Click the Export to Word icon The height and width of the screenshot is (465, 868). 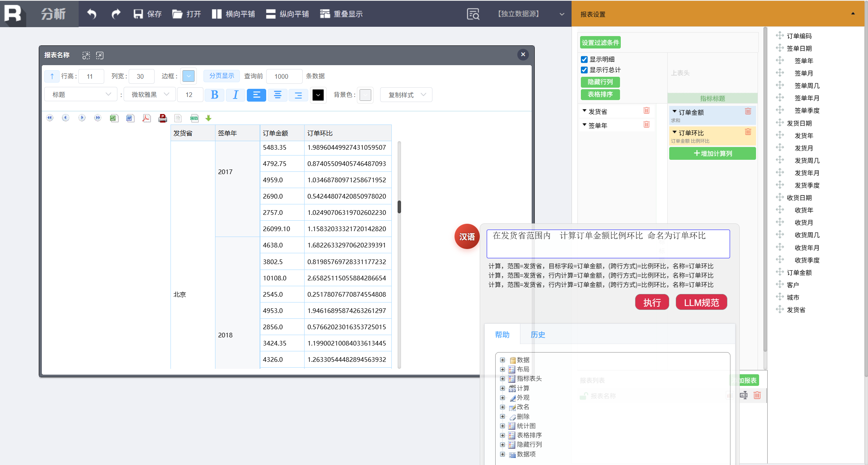coord(130,118)
